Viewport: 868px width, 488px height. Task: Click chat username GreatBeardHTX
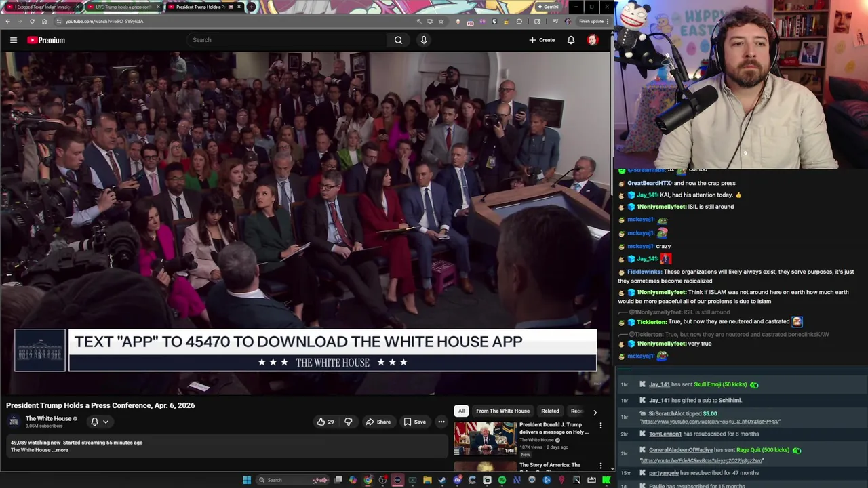(649, 183)
